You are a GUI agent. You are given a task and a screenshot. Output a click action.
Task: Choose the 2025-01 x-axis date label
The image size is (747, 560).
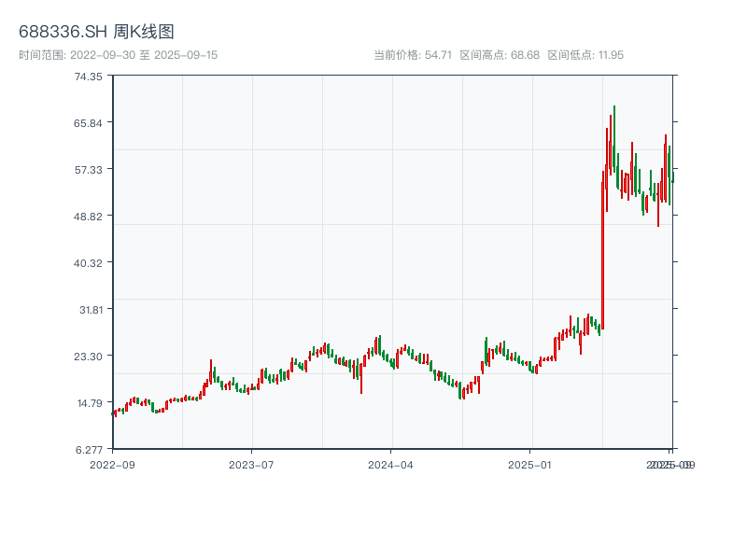[530, 464]
